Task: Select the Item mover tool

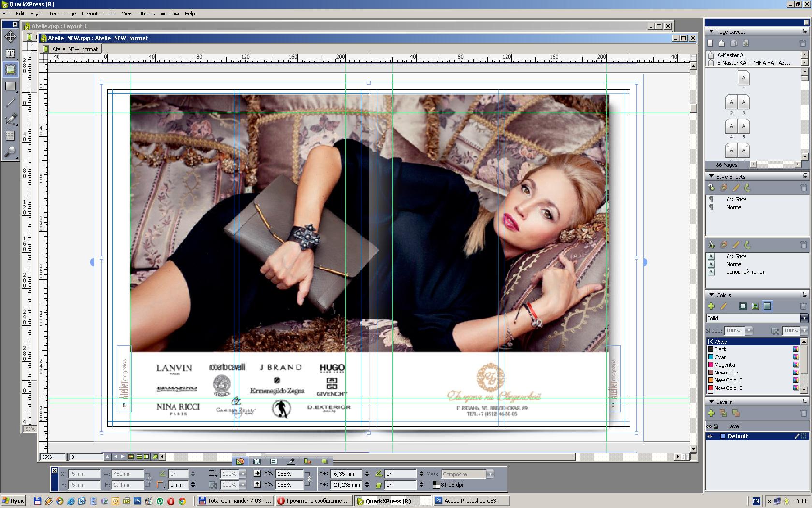Action: click(x=10, y=37)
